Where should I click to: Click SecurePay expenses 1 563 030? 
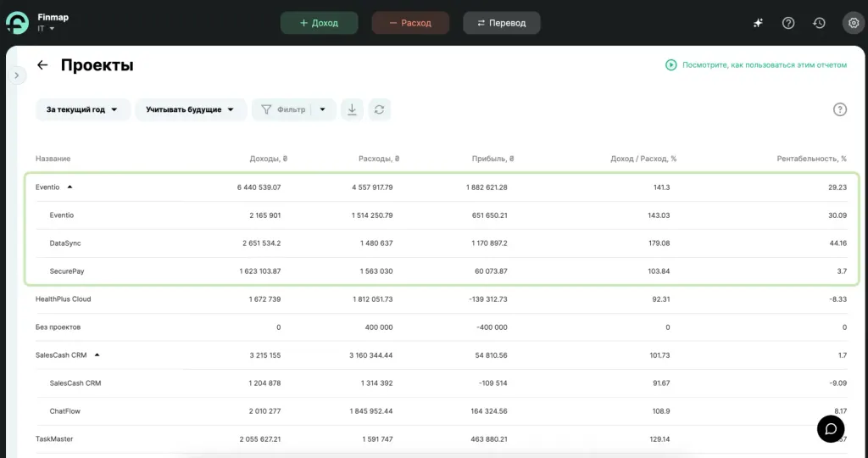376,271
